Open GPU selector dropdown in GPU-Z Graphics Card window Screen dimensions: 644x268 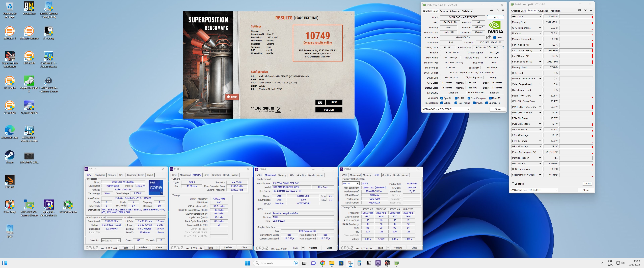(446, 109)
